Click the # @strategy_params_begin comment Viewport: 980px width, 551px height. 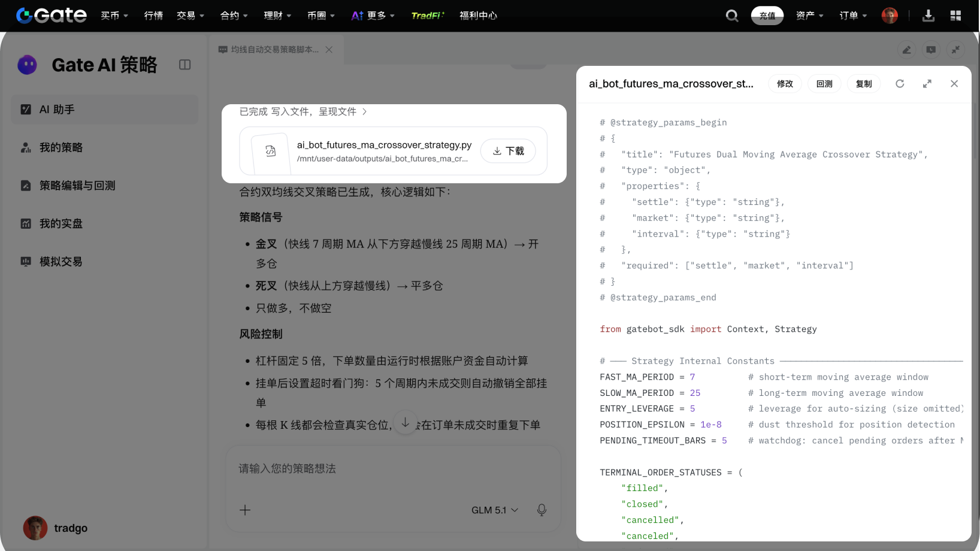point(663,122)
